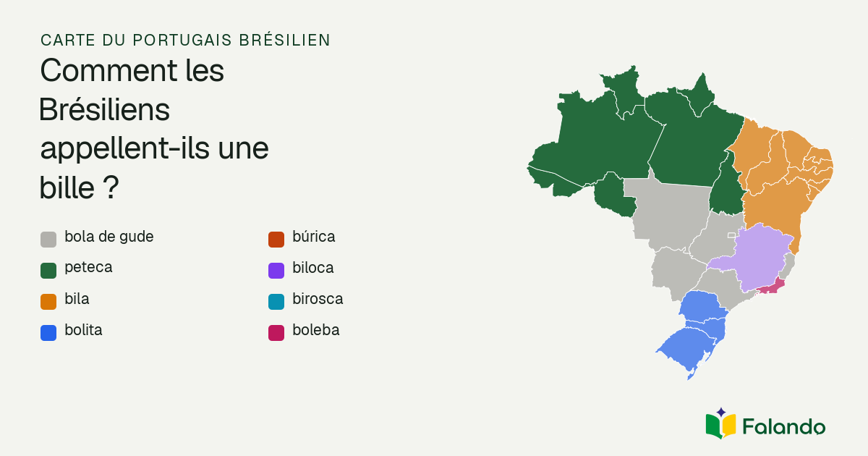
Task: Click the 'Carte du portugais brésilien' heading
Action: (x=186, y=40)
